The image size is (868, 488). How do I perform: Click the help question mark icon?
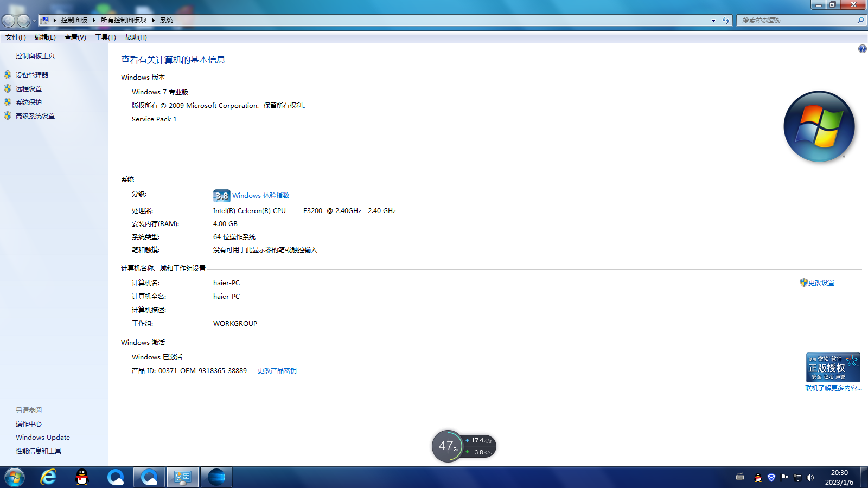tap(862, 49)
